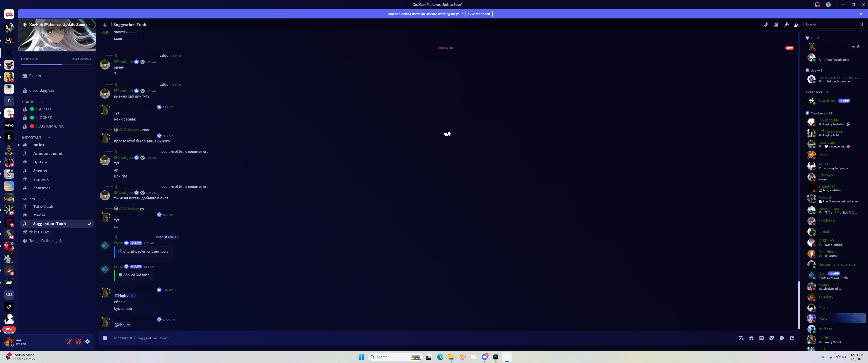The image size is (868, 363).
Task: Hide the member list panel
Action: 796,25
